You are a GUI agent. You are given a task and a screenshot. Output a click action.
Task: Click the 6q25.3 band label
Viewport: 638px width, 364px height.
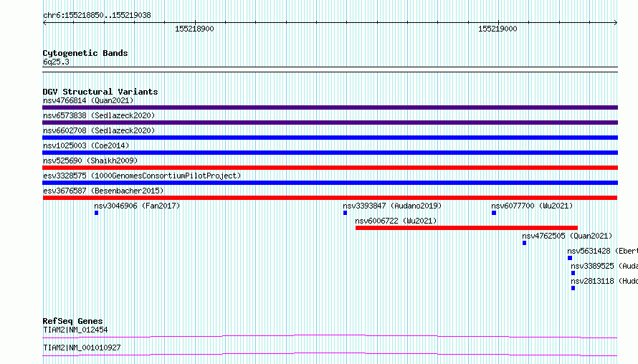(x=56, y=62)
